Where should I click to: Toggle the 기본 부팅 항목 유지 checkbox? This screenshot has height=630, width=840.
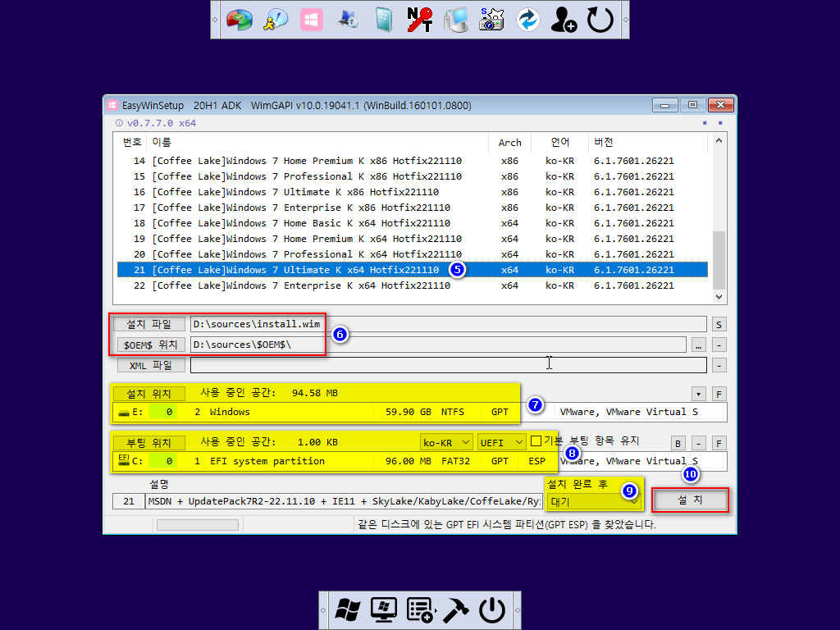(x=536, y=441)
